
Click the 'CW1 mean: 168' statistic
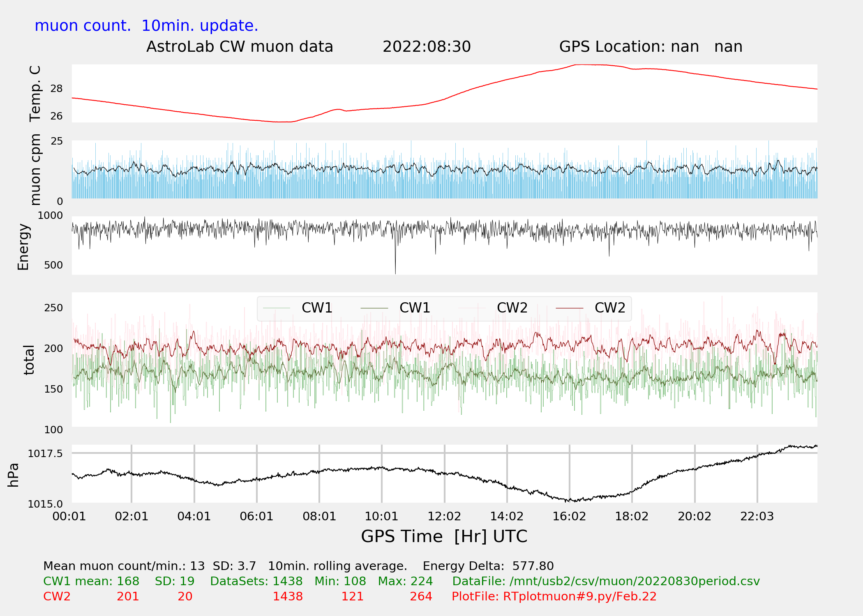(x=91, y=581)
